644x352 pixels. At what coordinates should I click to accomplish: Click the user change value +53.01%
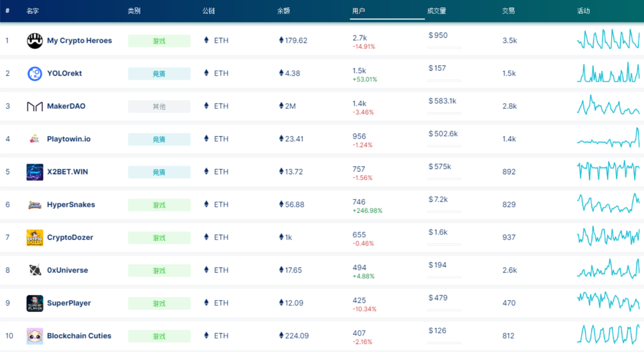click(365, 79)
